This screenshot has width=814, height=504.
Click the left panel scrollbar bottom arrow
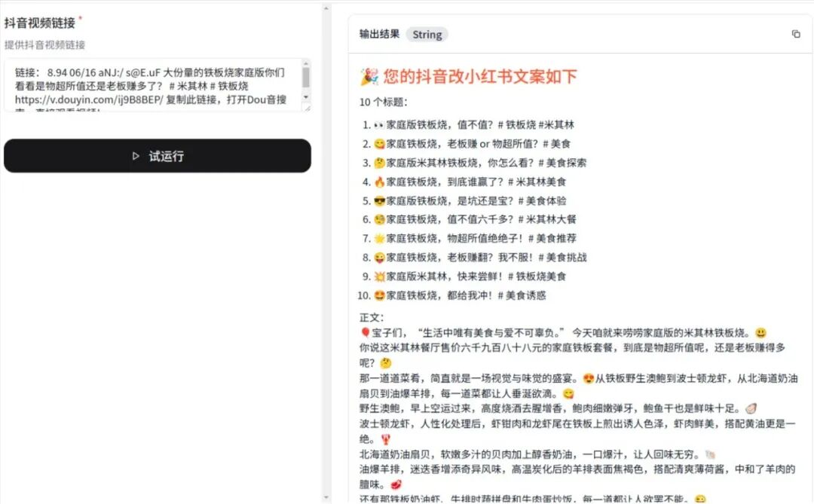click(x=326, y=498)
